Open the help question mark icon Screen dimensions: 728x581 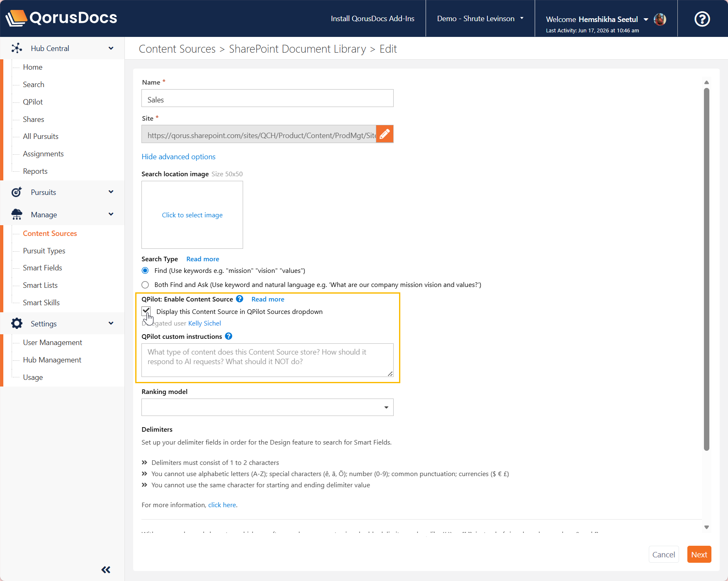point(702,19)
